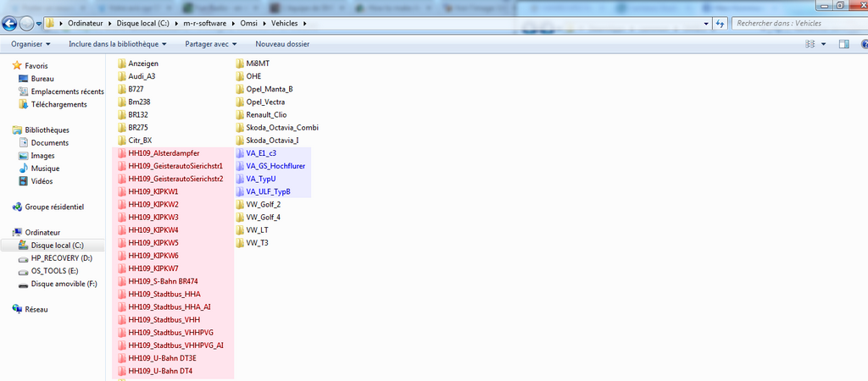868x381 pixels.
Task: Click the VA_ULF_TypB folder icon
Action: pyautogui.click(x=240, y=191)
